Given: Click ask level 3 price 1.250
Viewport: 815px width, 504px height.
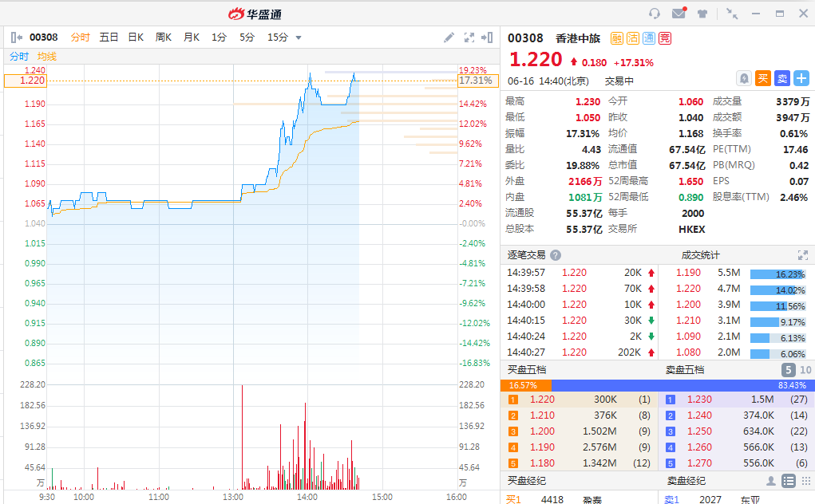Looking at the screenshot, I should click(x=699, y=432).
